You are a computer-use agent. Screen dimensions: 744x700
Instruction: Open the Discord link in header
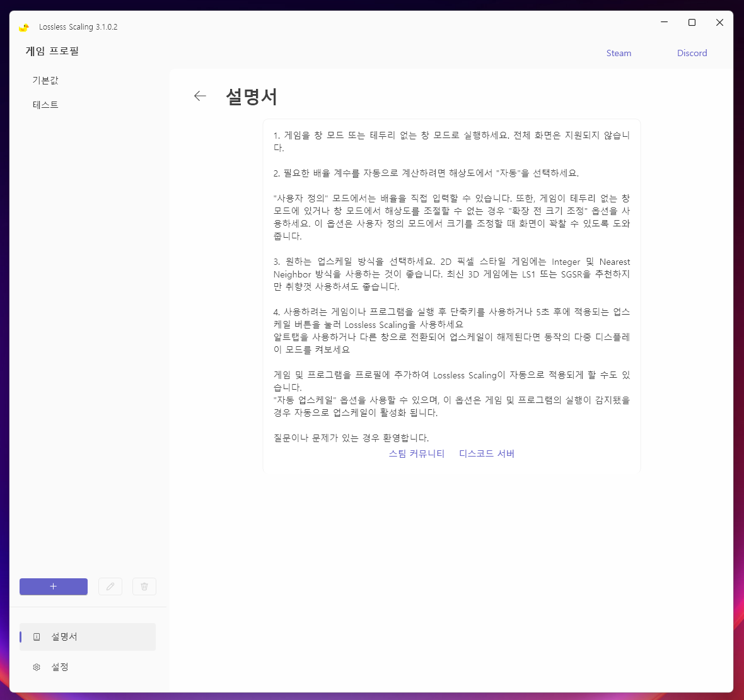point(692,53)
